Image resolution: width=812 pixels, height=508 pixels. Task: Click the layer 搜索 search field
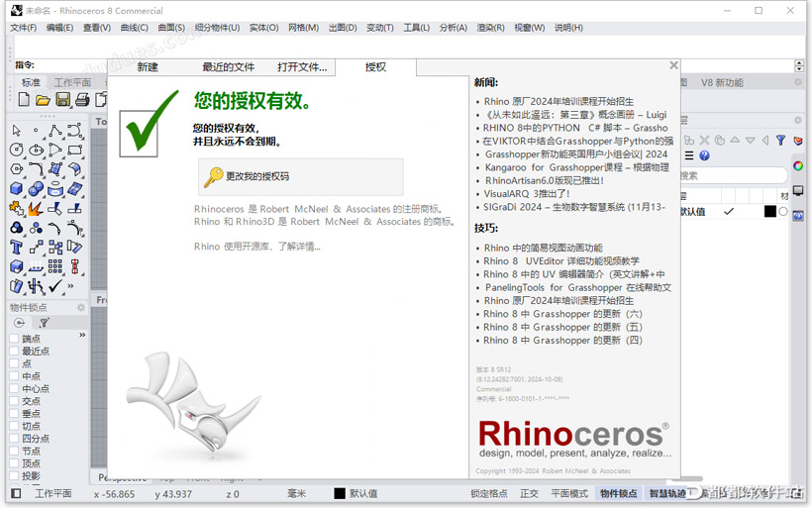pyautogui.click(x=735, y=175)
